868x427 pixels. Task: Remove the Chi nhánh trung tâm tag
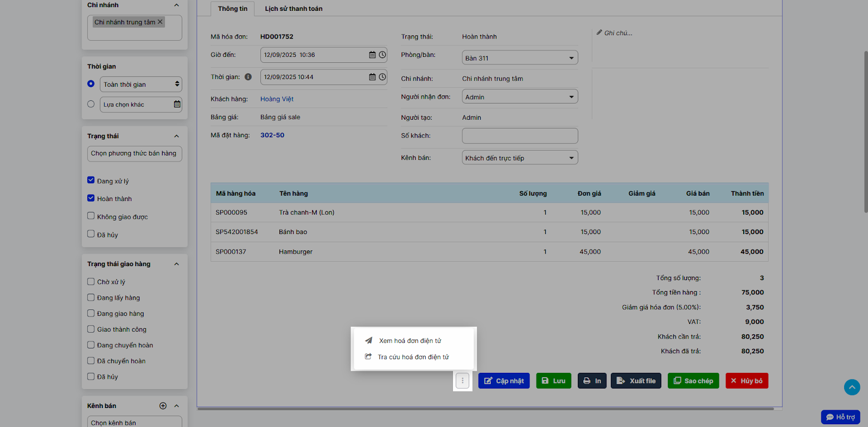pyautogui.click(x=160, y=22)
